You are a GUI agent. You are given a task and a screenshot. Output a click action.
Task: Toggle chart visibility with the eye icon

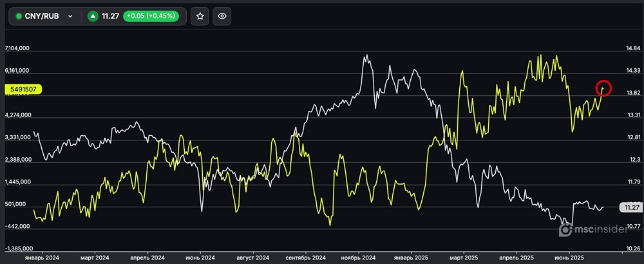pyautogui.click(x=222, y=16)
